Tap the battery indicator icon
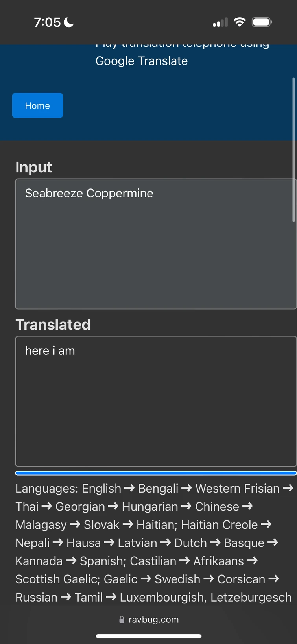The height and width of the screenshot is (644, 297). 261,22
